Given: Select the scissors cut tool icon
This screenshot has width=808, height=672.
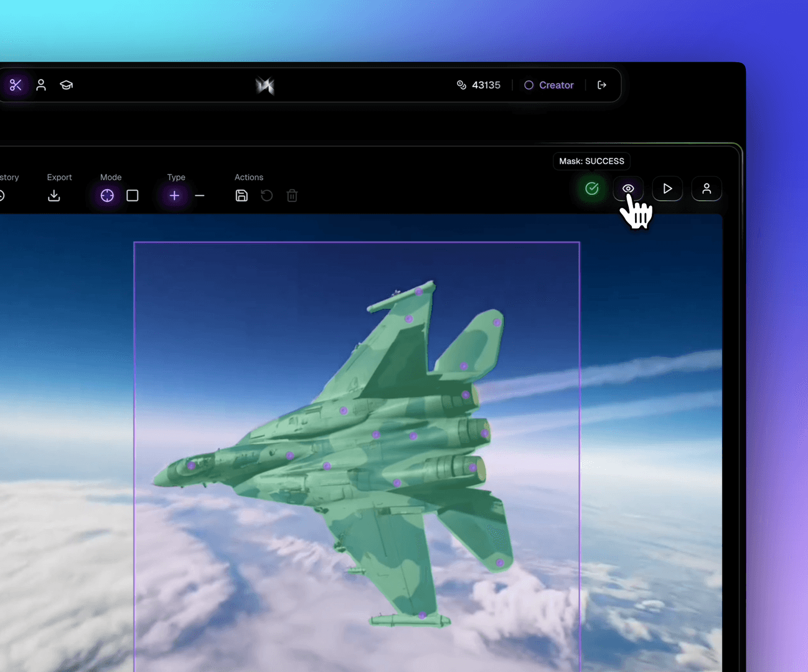Looking at the screenshot, I should tap(16, 85).
